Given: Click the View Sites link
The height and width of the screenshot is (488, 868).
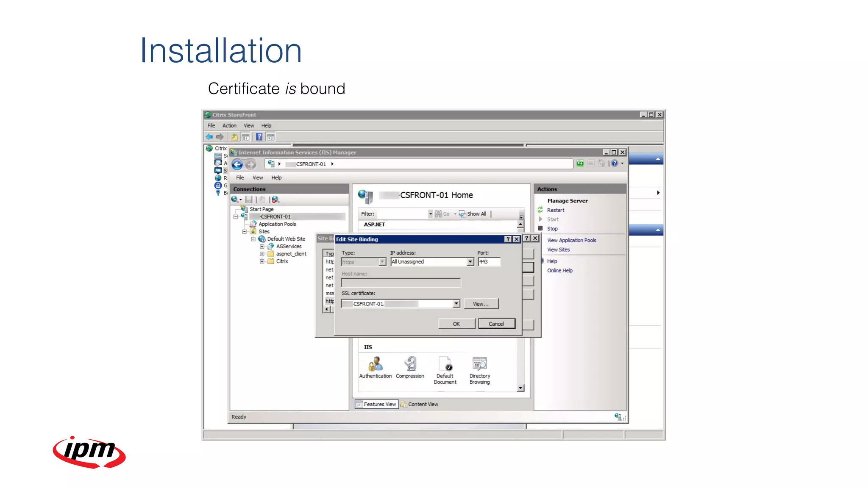Looking at the screenshot, I should pyautogui.click(x=558, y=250).
